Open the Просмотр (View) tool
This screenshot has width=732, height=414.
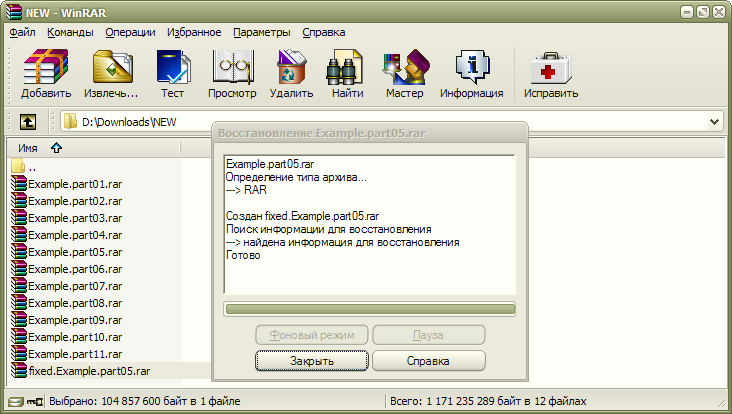click(x=232, y=67)
